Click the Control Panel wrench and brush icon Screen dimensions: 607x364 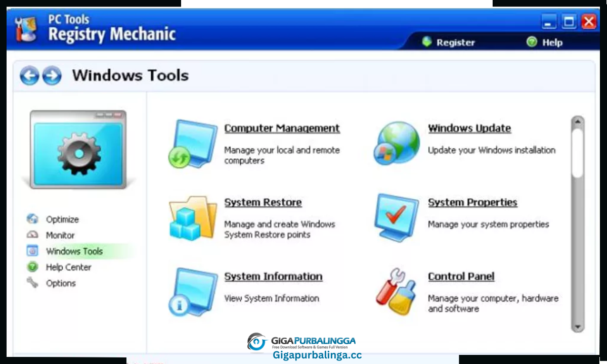tap(397, 292)
